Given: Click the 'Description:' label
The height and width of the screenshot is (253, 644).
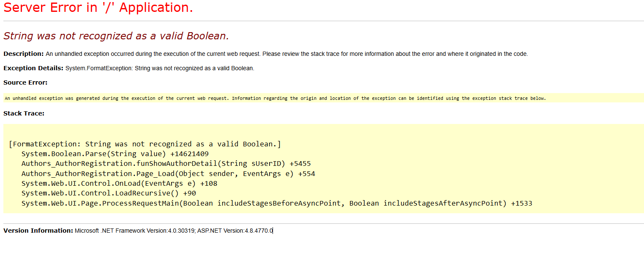Looking at the screenshot, I should pos(24,54).
